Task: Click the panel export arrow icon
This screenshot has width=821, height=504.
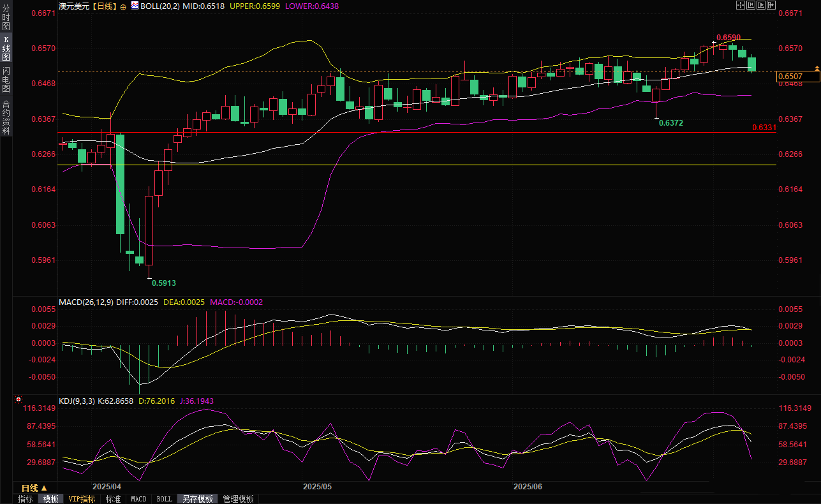Action: coord(771,5)
